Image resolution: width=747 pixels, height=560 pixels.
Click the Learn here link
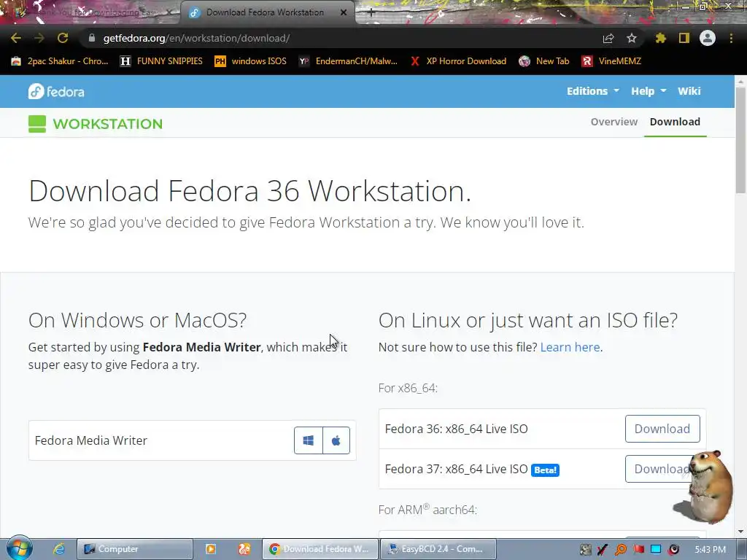570,347
